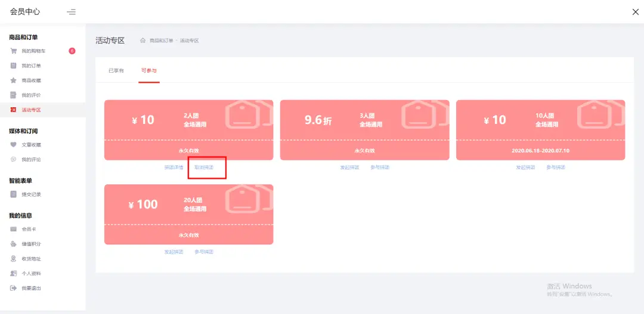Select the 可参与 tab
The width and height of the screenshot is (644, 314).
pyautogui.click(x=148, y=70)
